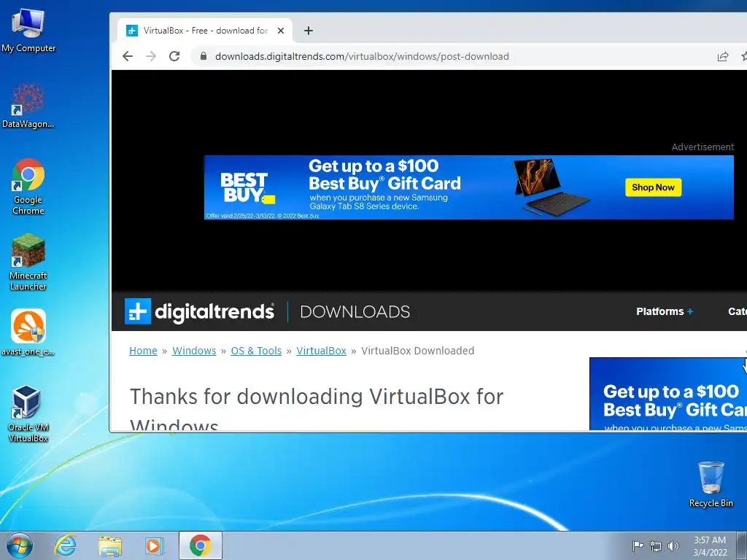Image resolution: width=747 pixels, height=560 pixels.
Task: Go back in Chrome
Action: tap(128, 56)
